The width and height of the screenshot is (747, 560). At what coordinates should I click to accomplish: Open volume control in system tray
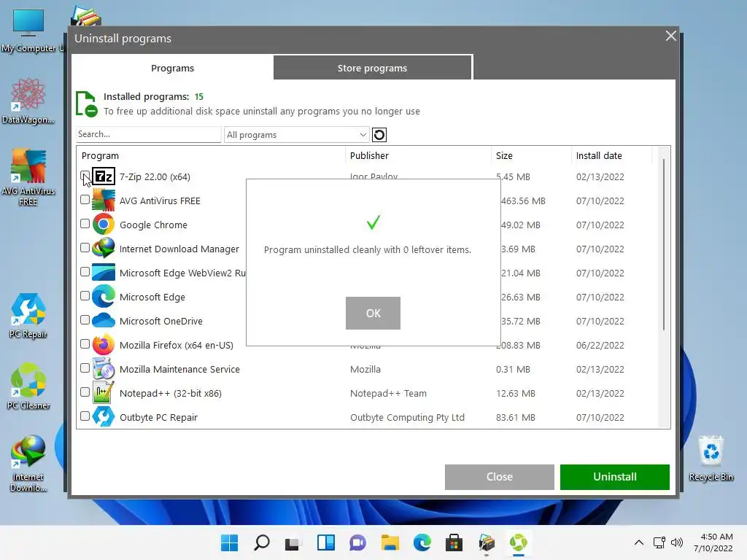[x=676, y=542]
